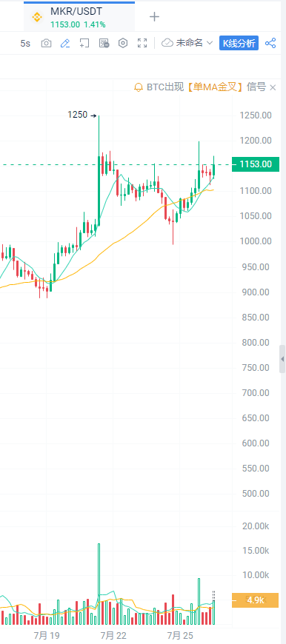286x644 pixels.
Task: Click the Binance logo in the tab
Action: click(x=37, y=17)
